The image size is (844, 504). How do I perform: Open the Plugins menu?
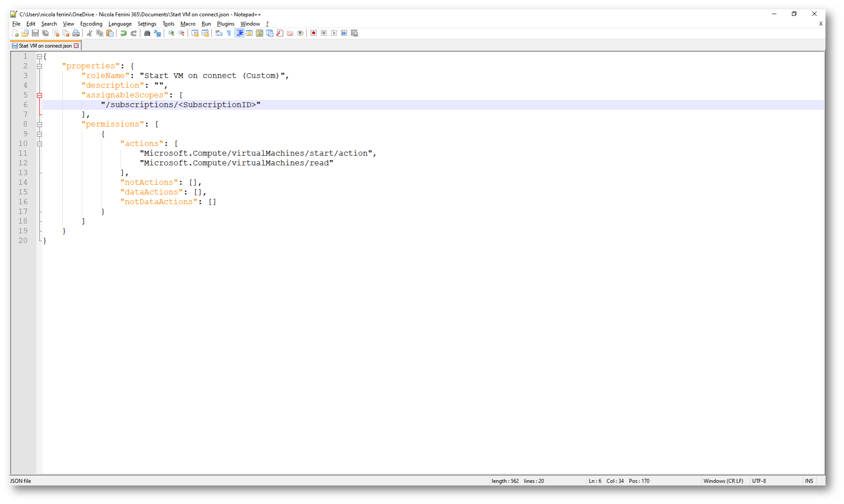coord(225,24)
